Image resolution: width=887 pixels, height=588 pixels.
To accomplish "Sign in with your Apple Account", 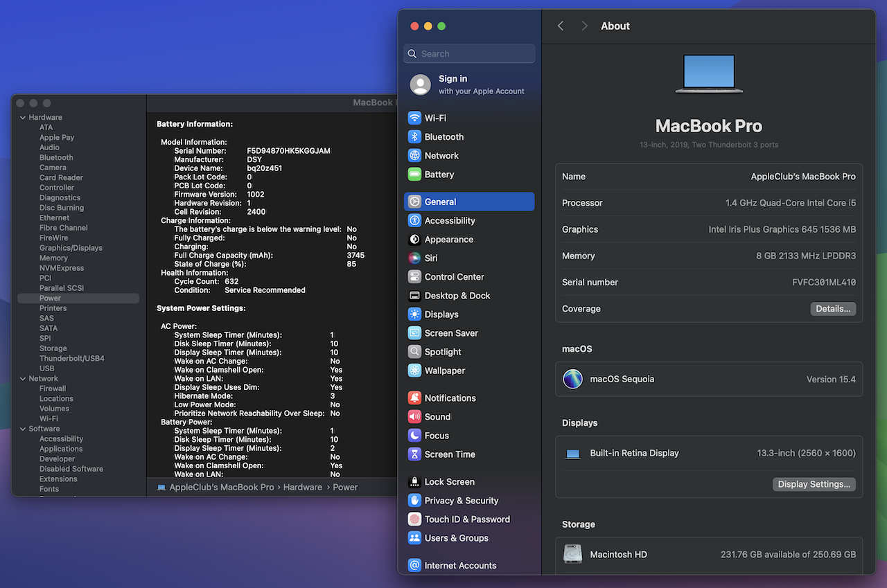I will click(x=469, y=84).
